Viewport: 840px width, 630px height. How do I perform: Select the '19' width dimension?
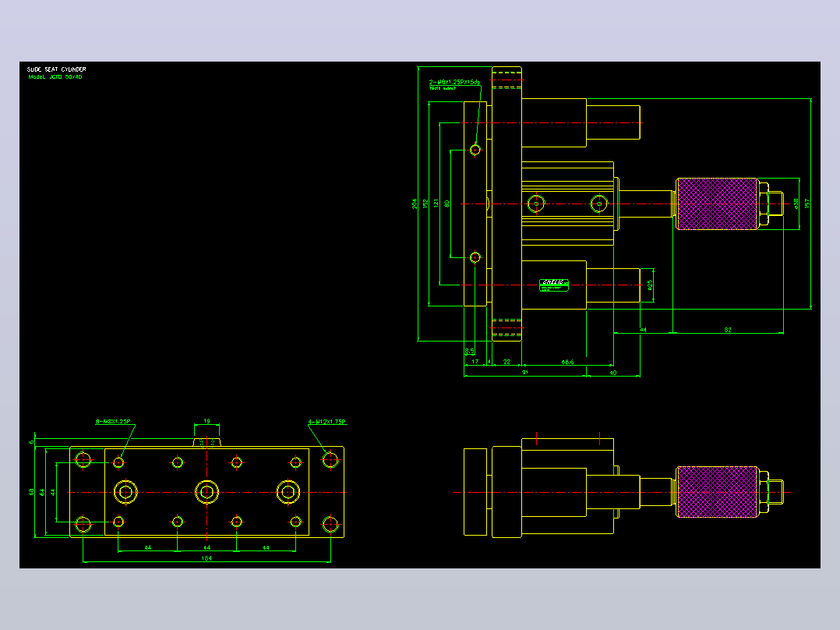tap(206, 422)
